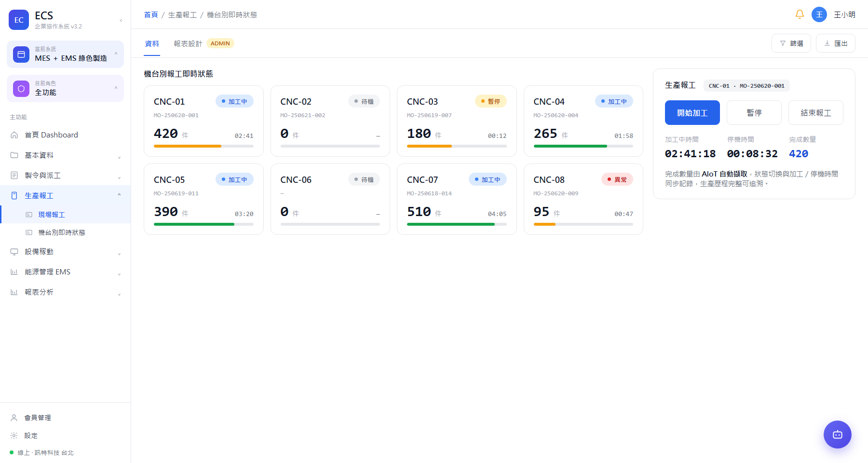Click the monitor icon beside 設備稼動

tap(14, 252)
